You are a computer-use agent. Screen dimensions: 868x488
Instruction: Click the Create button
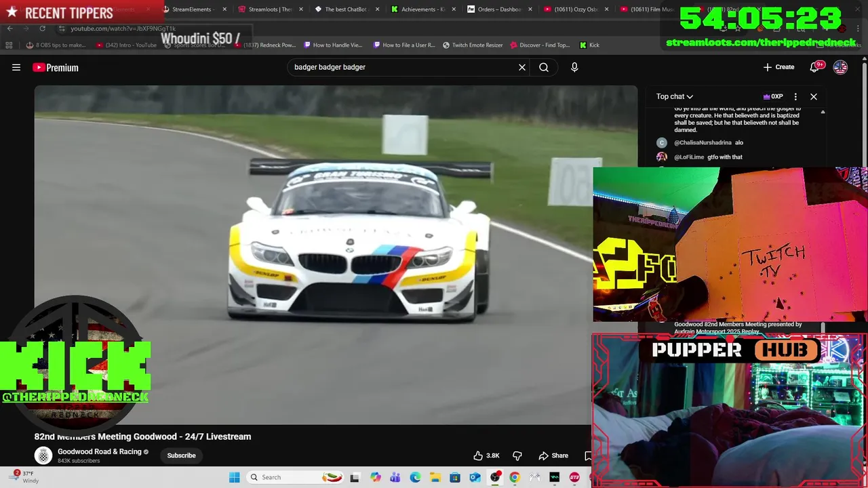pyautogui.click(x=778, y=67)
